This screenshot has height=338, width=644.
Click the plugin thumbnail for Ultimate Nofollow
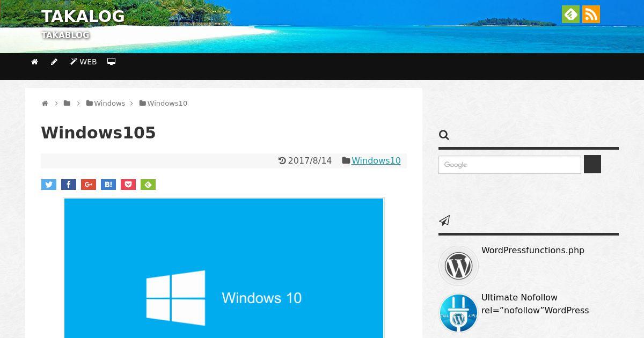(458, 313)
